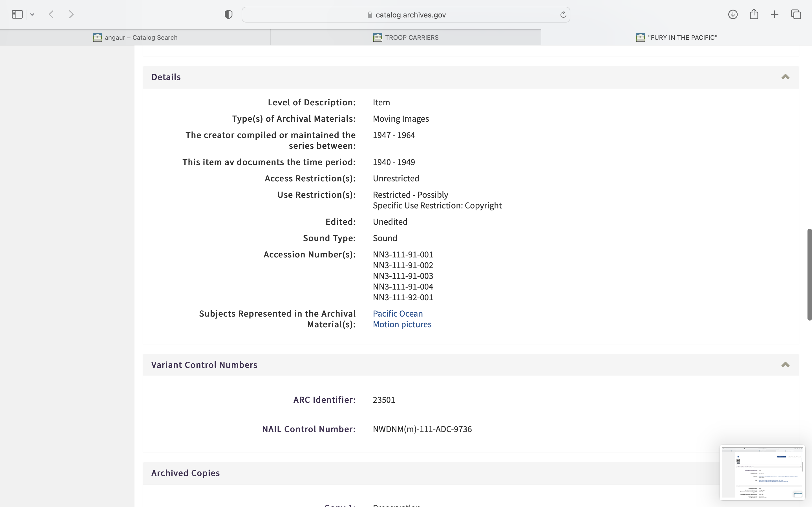Show the downloads list
The height and width of the screenshot is (507, 812).
pyautogui.click(x=732, y=14)
